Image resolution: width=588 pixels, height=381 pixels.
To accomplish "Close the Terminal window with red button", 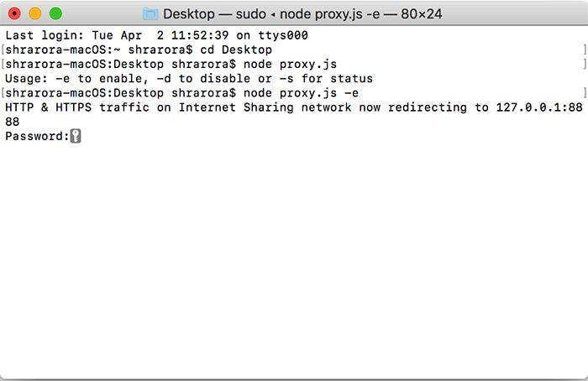I will 14,13.
